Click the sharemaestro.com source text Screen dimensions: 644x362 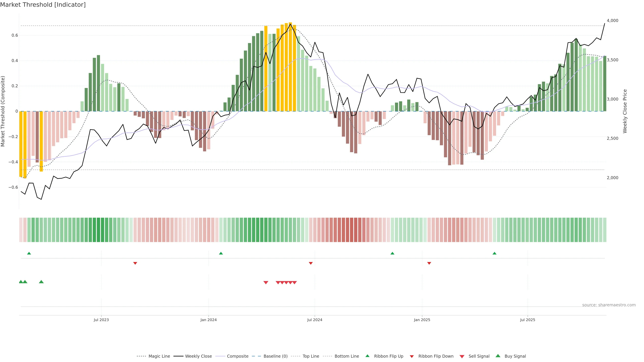[609, 305]
